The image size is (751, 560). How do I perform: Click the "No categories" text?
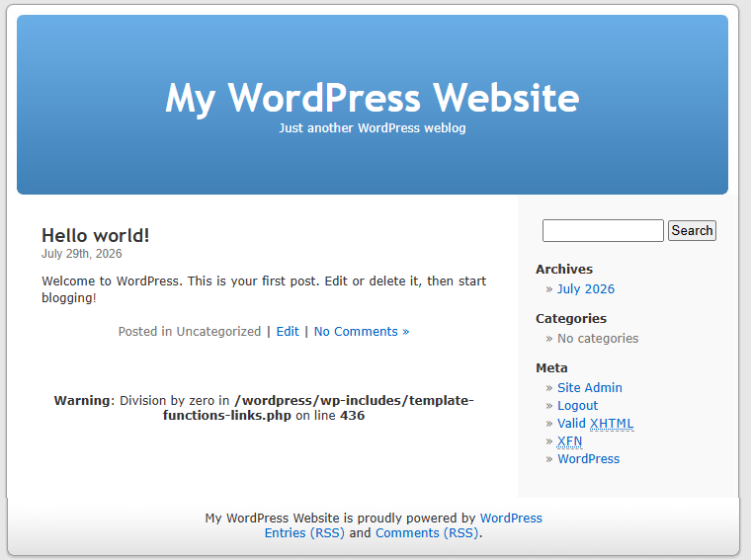click(x=598, y=339)
